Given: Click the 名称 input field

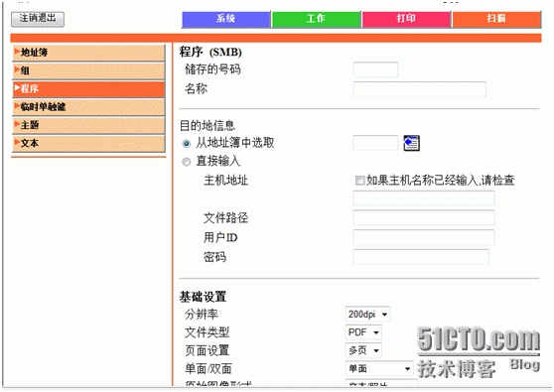Looking at the screenshot, I should click(419, 89).
